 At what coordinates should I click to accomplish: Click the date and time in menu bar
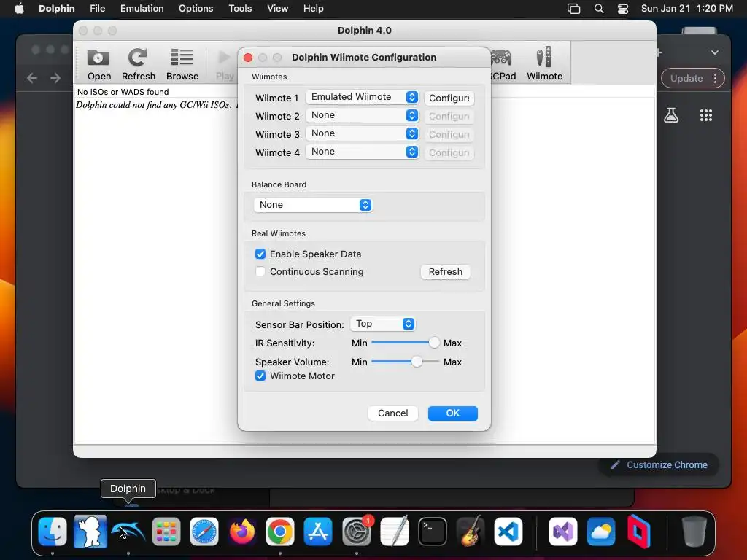coord(687,9)
